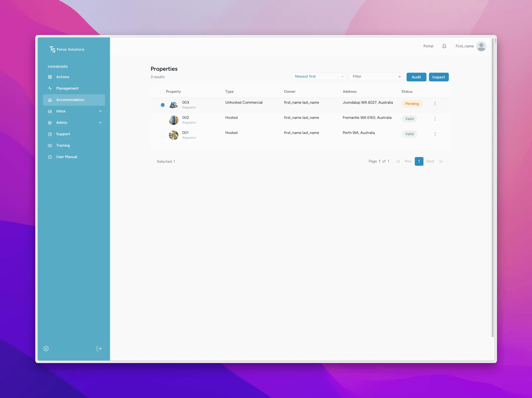Click the property 002 thumbnail image
The image size is (532, 398).
pos(174,120)
